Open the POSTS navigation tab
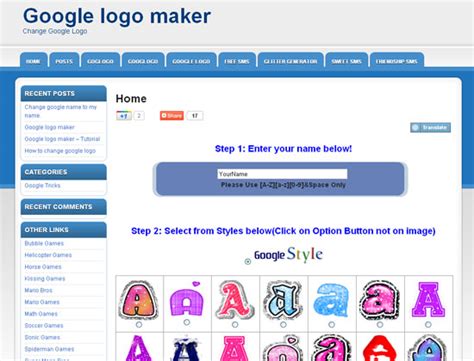Image resolution: width=474 pixels, height=361 pixels. (x=64, y=61)
